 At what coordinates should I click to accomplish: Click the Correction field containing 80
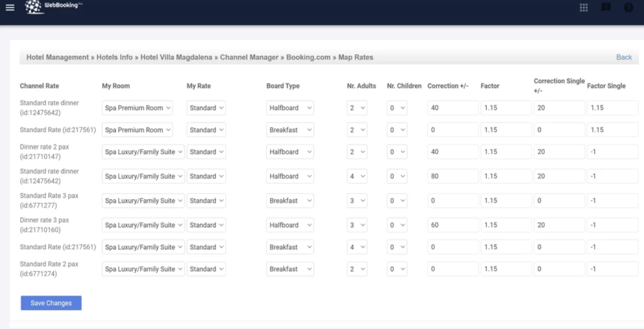453,176
